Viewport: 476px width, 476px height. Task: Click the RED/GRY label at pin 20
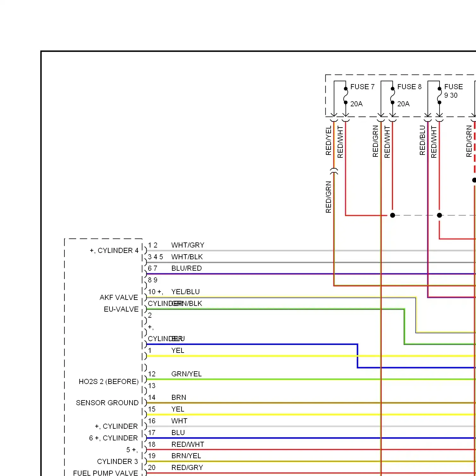click(187, 467)
